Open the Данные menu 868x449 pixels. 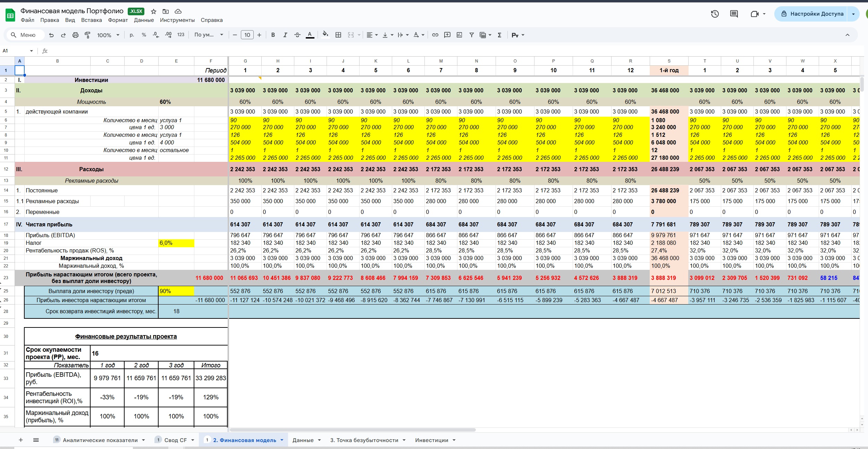(144, 20)
